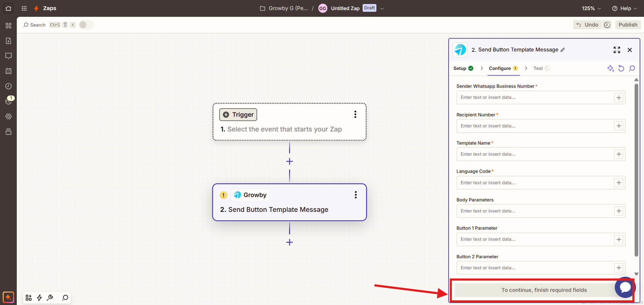Insert data into Recipient Number with plus
Screen dimensions: 644x305
pos(618,126)
